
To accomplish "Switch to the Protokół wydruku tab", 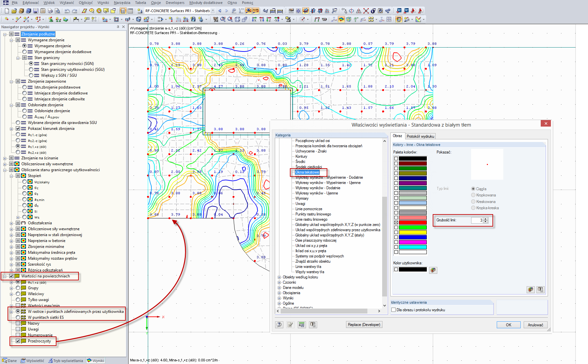I will [x=420, y=136].
